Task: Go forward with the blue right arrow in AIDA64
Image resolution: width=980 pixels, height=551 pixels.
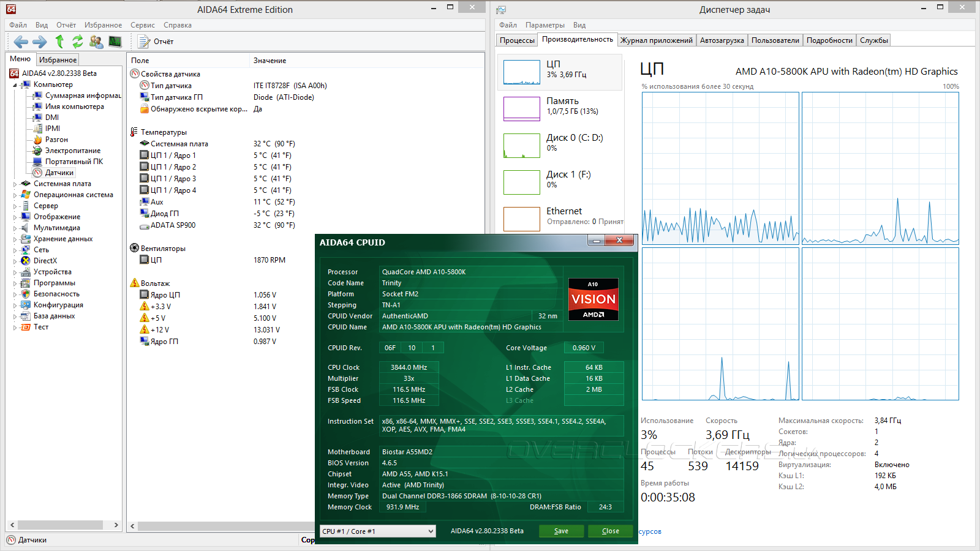Action: coord(40,42)
